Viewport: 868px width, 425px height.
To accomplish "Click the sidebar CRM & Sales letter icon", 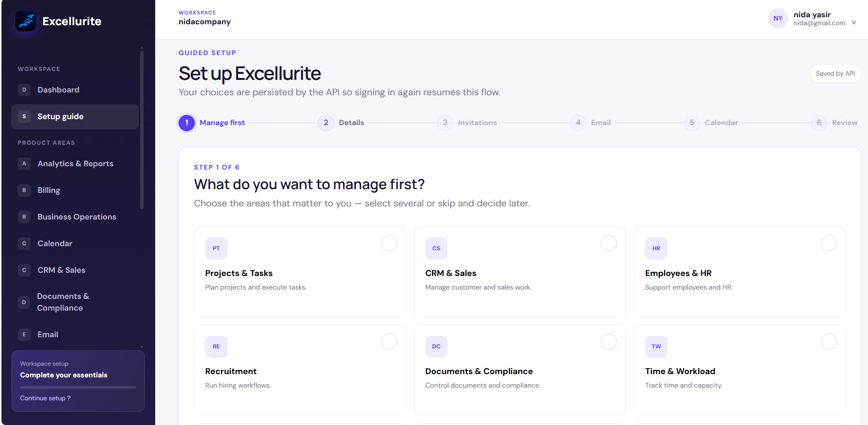I will tap(24, 270).
